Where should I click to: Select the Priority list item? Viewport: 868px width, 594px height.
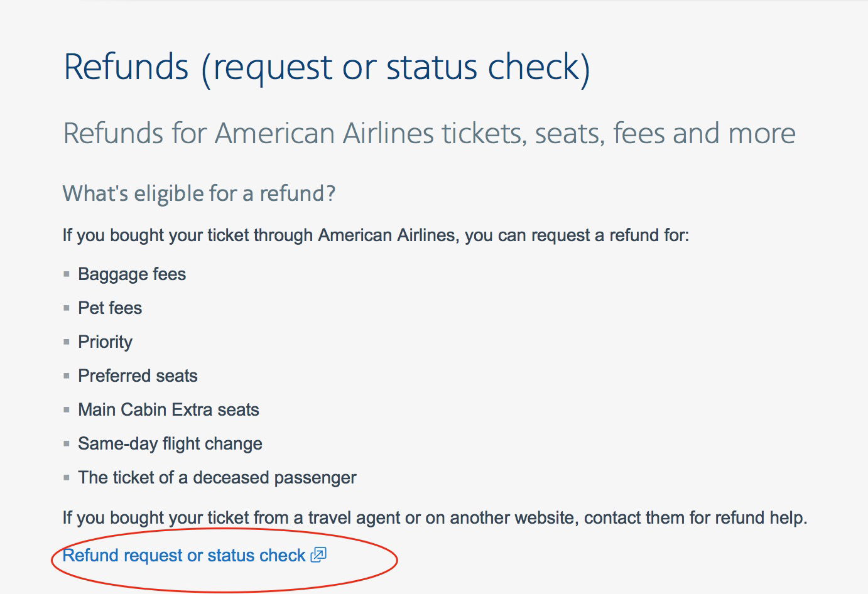coord(106,342)
